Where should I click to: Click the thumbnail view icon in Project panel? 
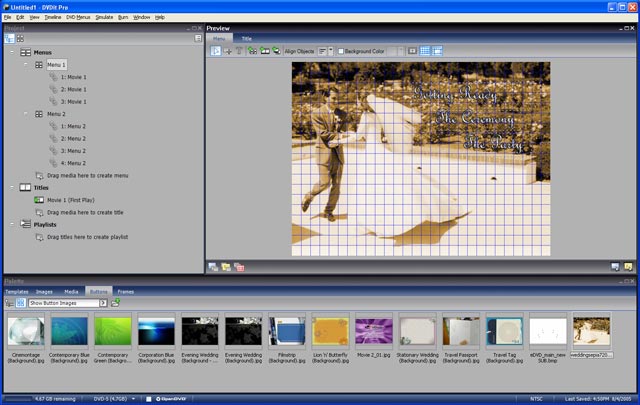point(20,38)
